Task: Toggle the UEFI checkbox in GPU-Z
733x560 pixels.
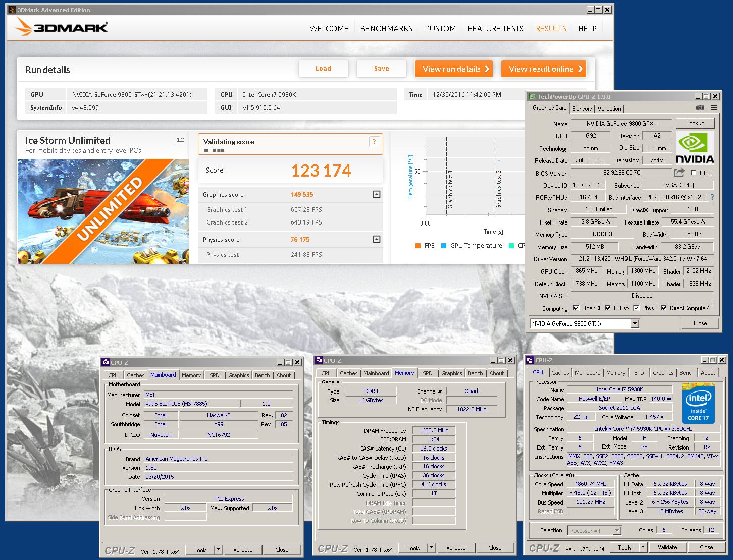Action: click(694, 173)
